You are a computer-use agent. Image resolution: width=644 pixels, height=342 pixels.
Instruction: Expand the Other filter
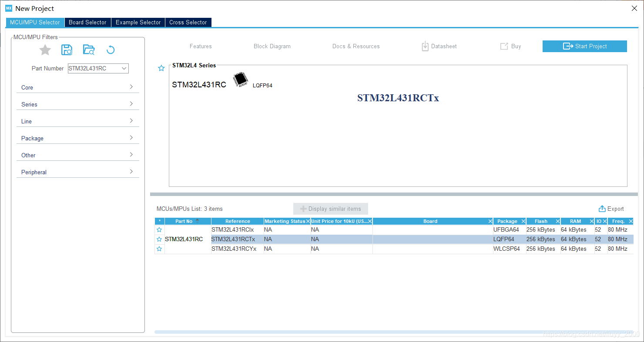tap(77, 155)
